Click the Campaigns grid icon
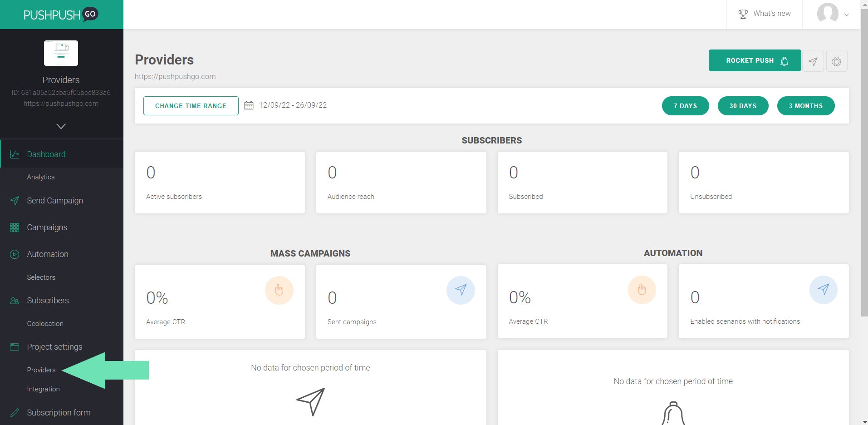 (15, 227)
